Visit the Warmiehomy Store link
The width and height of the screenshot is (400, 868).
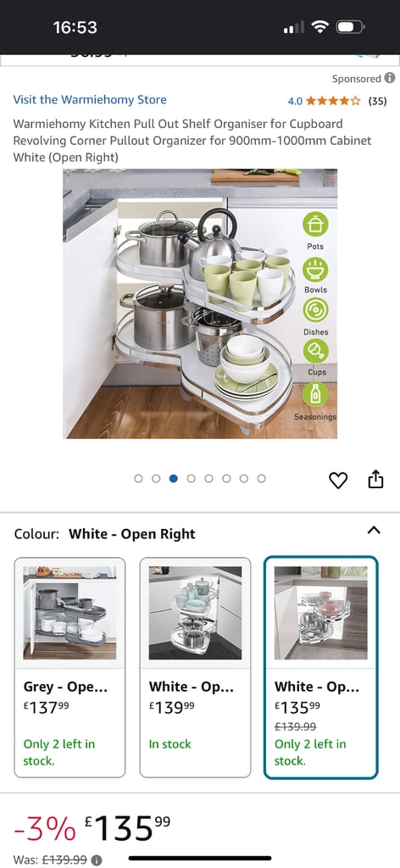pyautogui.click(x=90, y=100)
